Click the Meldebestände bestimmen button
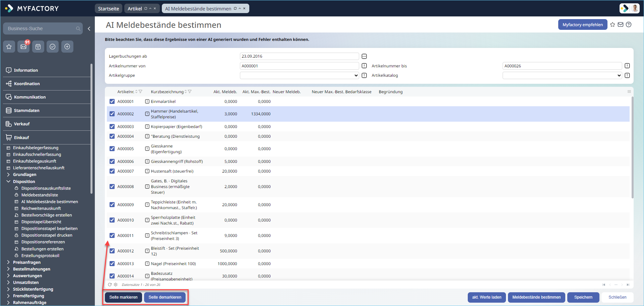The width and height of the screenshot is (644, 306). pyautogui.click(x=536, y=297)
